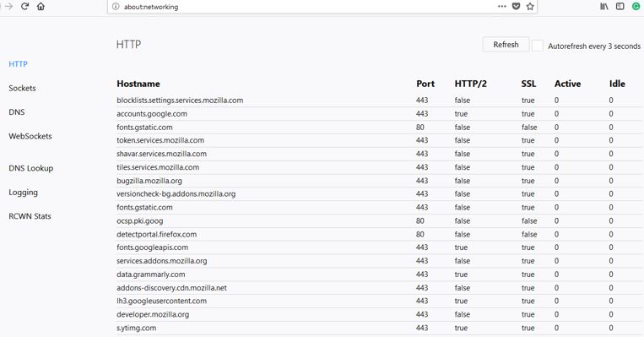
Task: Select detectportal.firefox.com hostname
Action: click(156, 234)
